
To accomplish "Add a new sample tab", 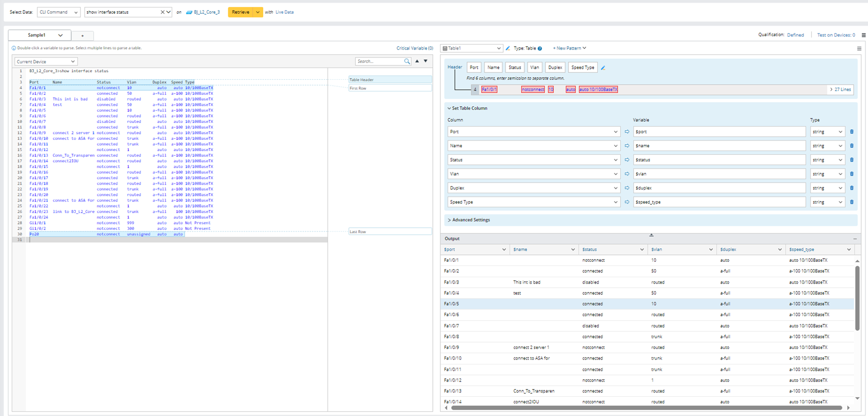I will [x=82, y=36].
